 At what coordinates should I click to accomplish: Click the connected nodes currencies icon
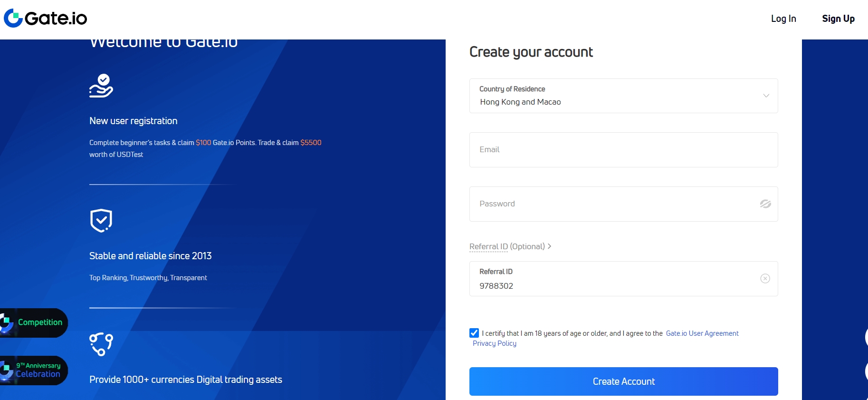(x=101, y=344)
